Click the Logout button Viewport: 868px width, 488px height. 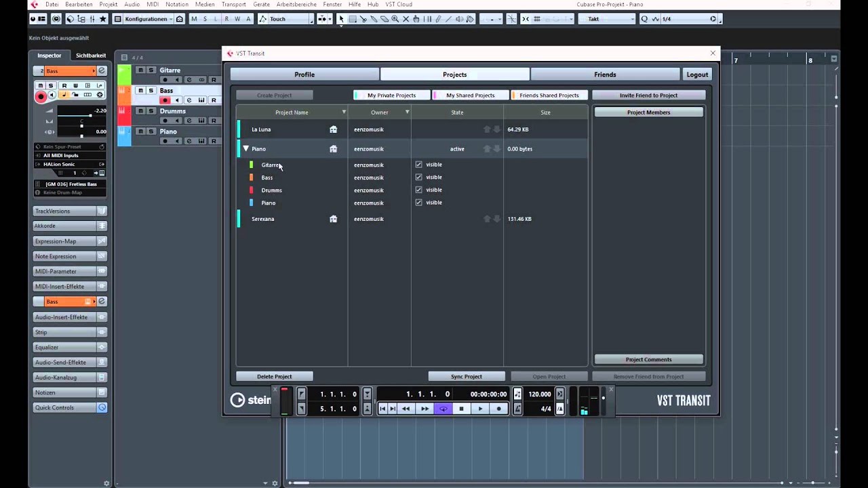(x=697, y=75)
